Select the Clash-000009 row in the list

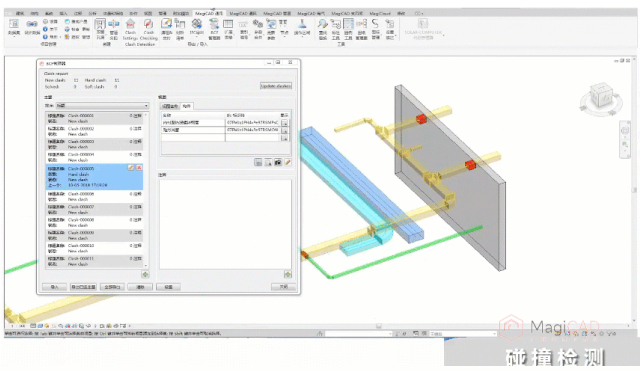(x=95, y=235)
